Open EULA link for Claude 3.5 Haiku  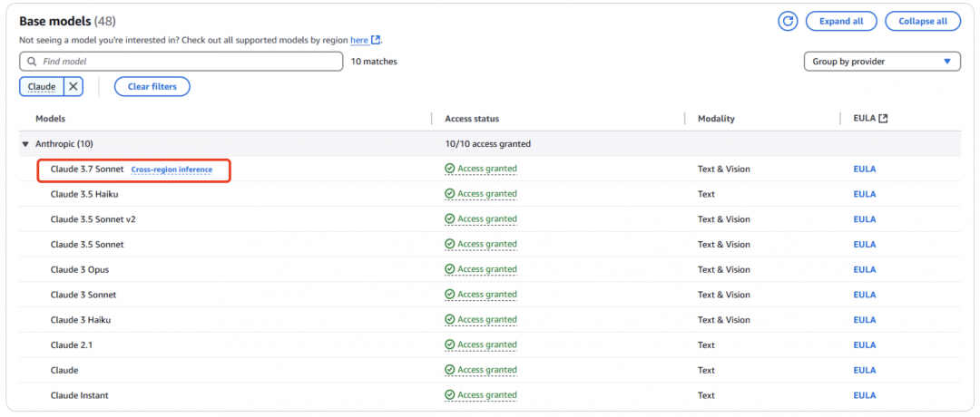point(864,194)
